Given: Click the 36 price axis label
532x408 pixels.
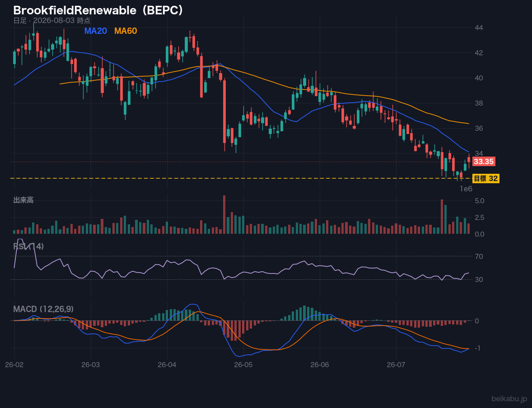Looking at the screenshot, I should tap(479, 128).
